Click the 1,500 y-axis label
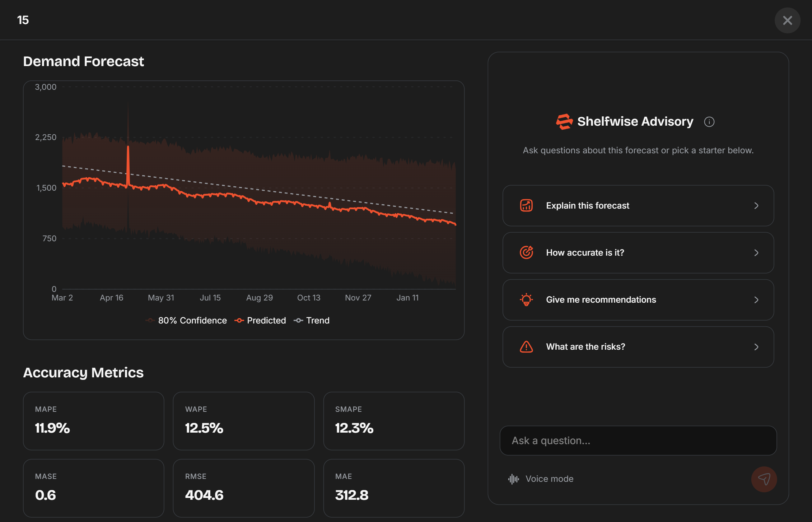 click(x=46, y=188)
